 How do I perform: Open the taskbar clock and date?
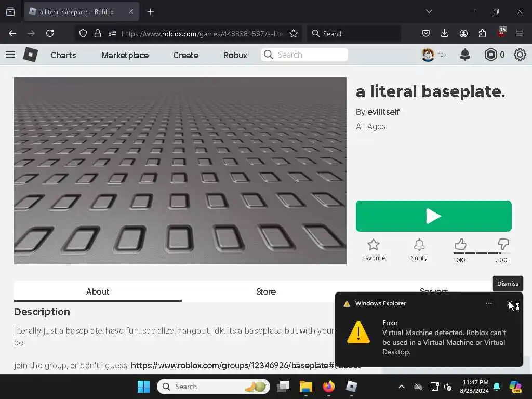pyautogui.click(x=474, y=387)
